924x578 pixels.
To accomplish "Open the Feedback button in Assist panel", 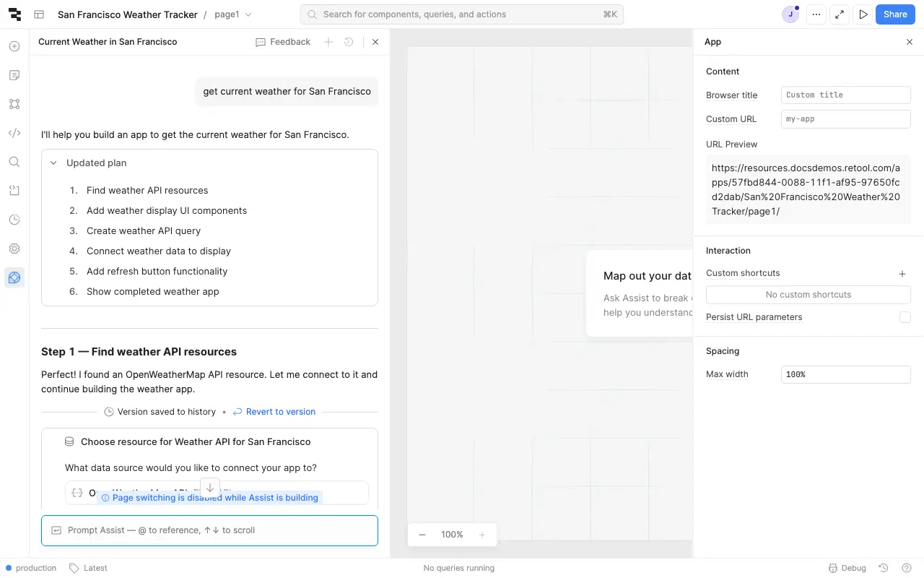I will [283, 42].
